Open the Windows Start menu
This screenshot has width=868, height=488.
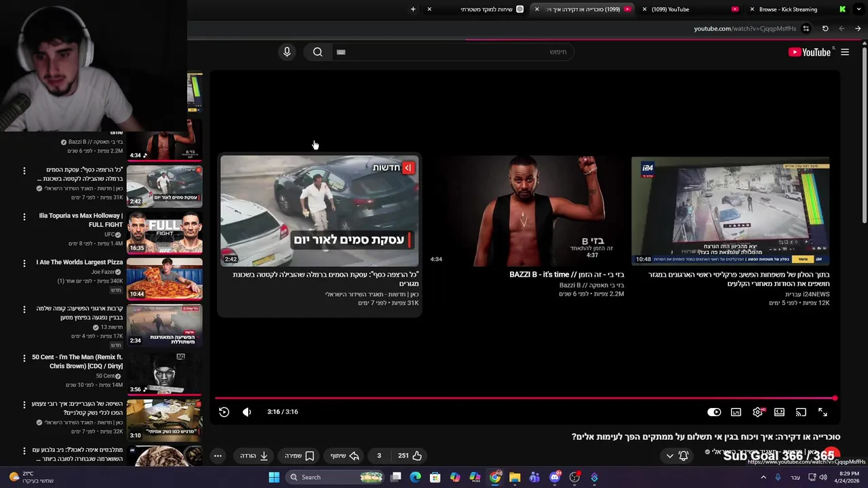[x=274, y=477]
